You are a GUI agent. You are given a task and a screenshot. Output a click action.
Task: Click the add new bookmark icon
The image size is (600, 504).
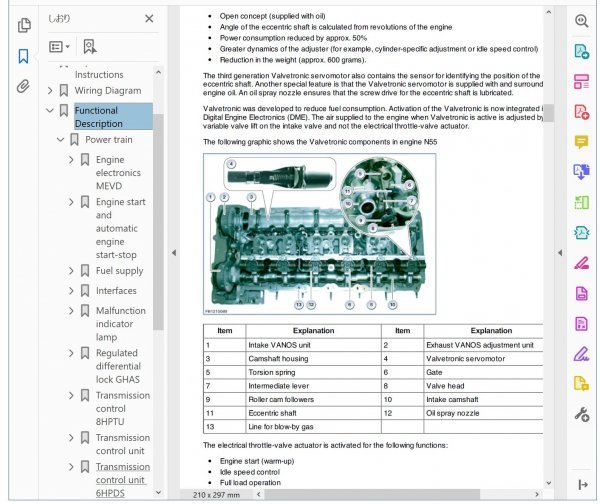[x=90, y=47]
